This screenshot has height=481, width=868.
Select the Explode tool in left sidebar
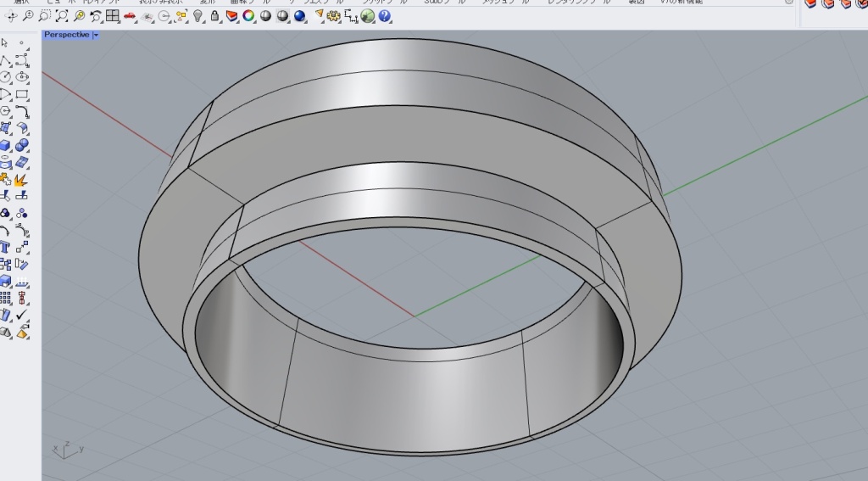pos(21,179)
